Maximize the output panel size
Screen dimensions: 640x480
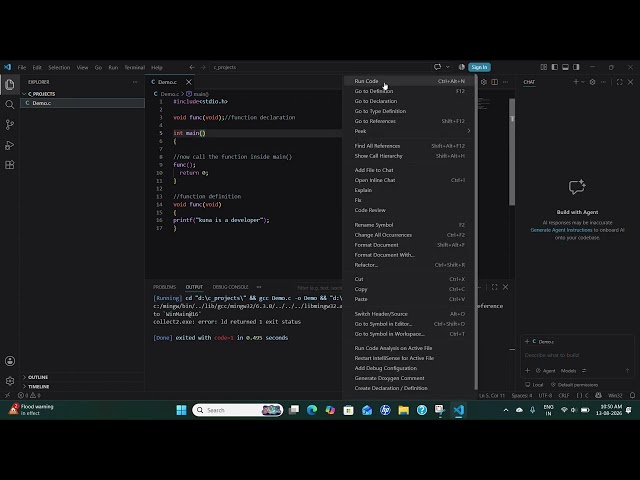495,287
